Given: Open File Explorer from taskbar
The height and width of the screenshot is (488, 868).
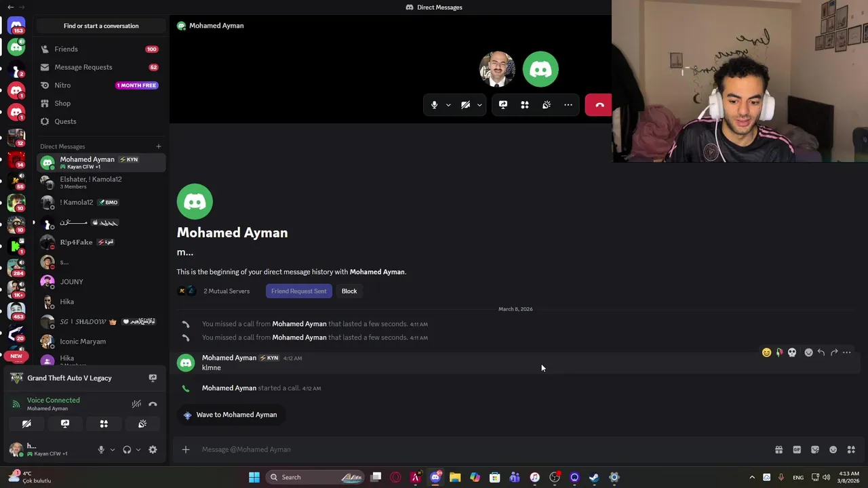Looking at the screenshot, I should [455, 477].
